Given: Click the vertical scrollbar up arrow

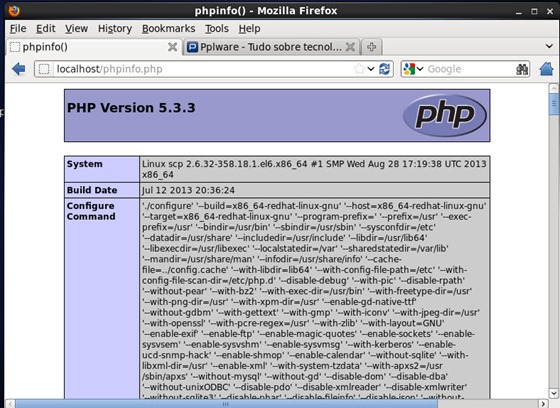Looking at the screenshot, I should click(x=554, y=88).
